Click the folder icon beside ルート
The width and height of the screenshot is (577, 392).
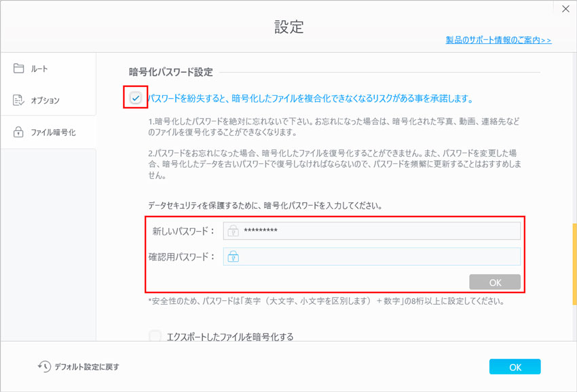click(x=20, y=68)
